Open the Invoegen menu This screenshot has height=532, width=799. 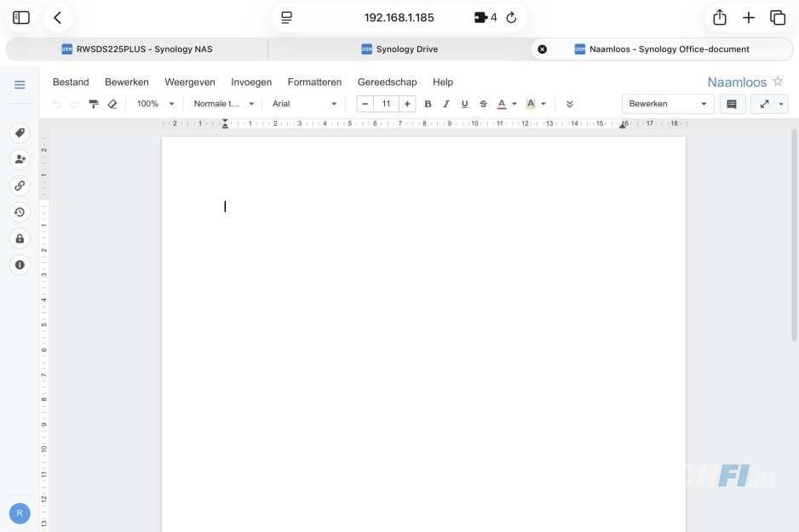[251, 83]
